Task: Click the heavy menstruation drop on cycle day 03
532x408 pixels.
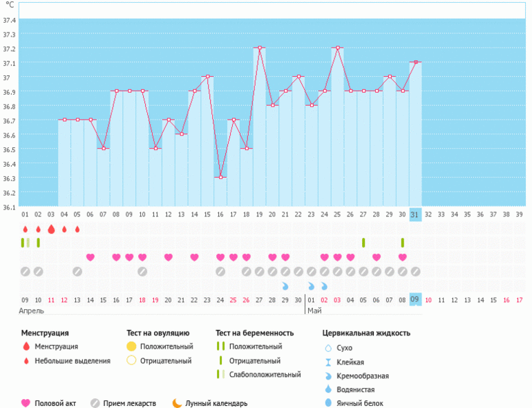Action: click(51, 230)
